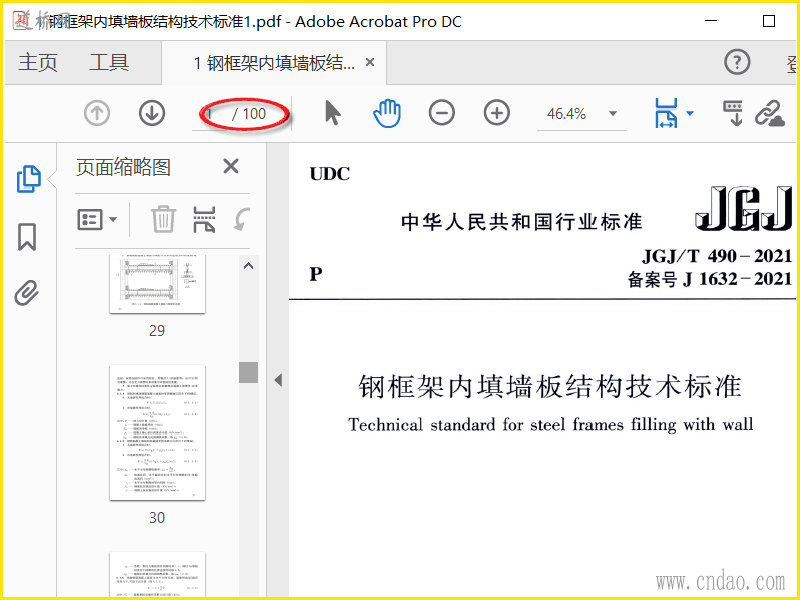The image size is (800, 600).
Task: Click the rotate pages icon in thumbnails
Action: [x=242, y=219]
